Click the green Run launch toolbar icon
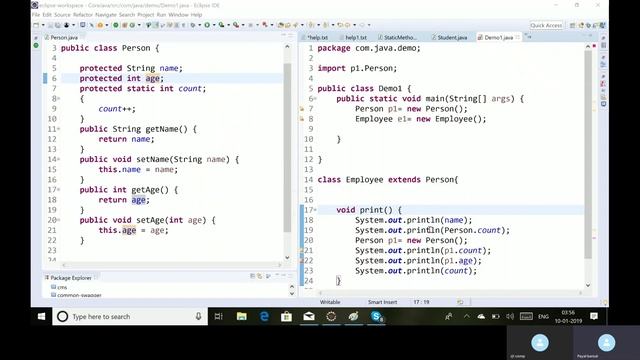 [x=207, y=25]
